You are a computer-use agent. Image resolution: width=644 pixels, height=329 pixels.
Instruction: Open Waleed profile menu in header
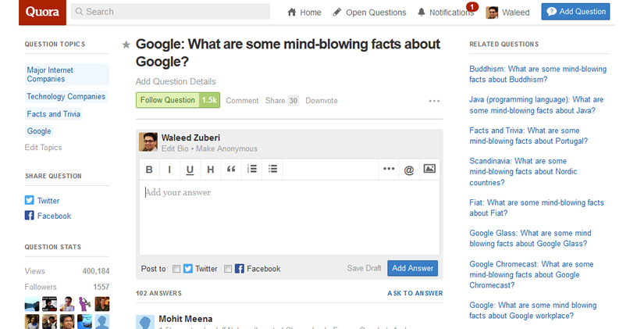(508, 13)
